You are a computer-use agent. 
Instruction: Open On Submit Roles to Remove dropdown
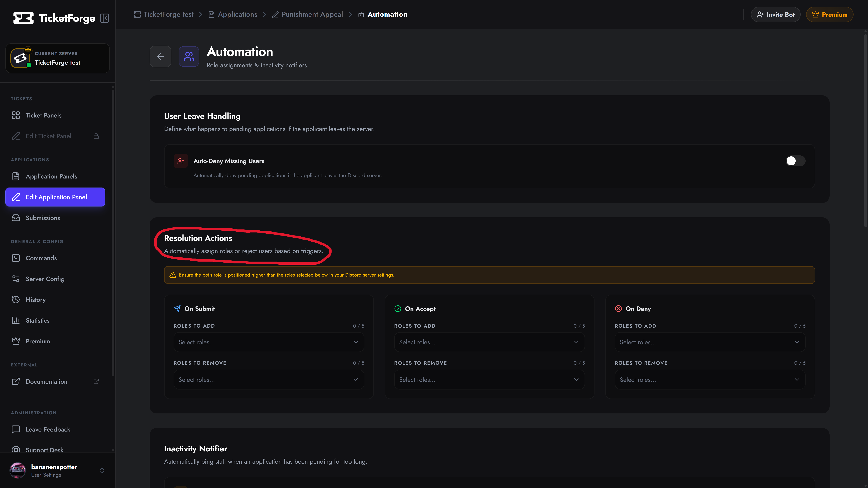click(269, 380)
